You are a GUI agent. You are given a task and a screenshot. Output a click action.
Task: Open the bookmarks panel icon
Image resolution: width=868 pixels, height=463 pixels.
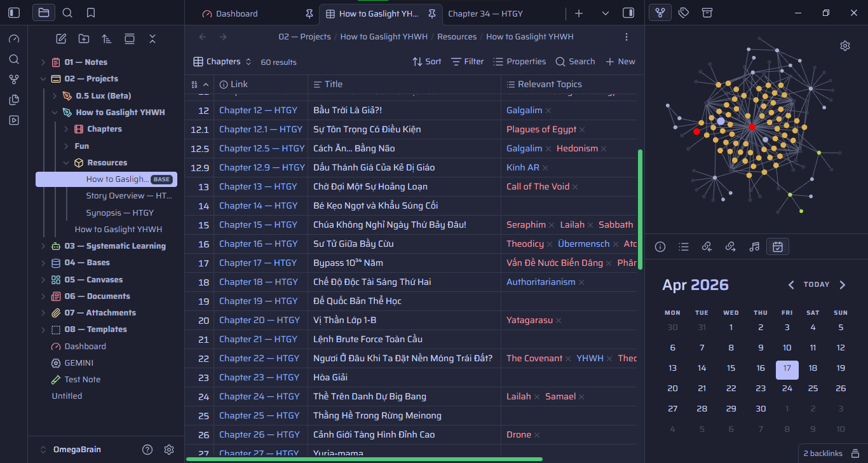coord(91,13)
